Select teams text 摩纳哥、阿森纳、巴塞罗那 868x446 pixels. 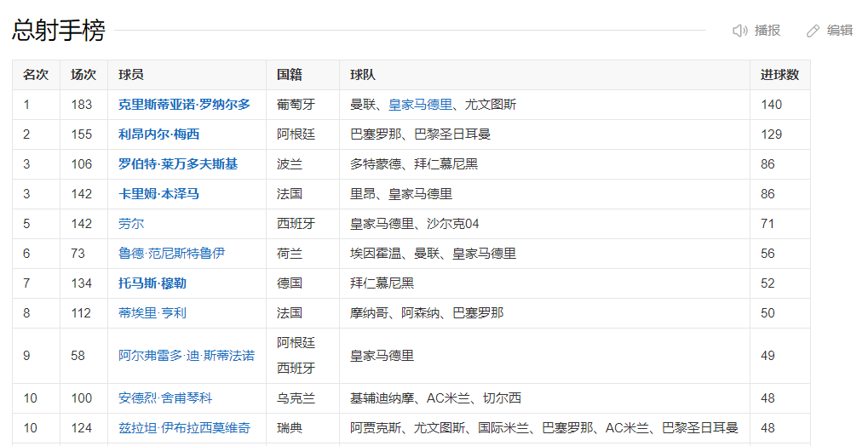pyautogui.click(x=427, y=313)
